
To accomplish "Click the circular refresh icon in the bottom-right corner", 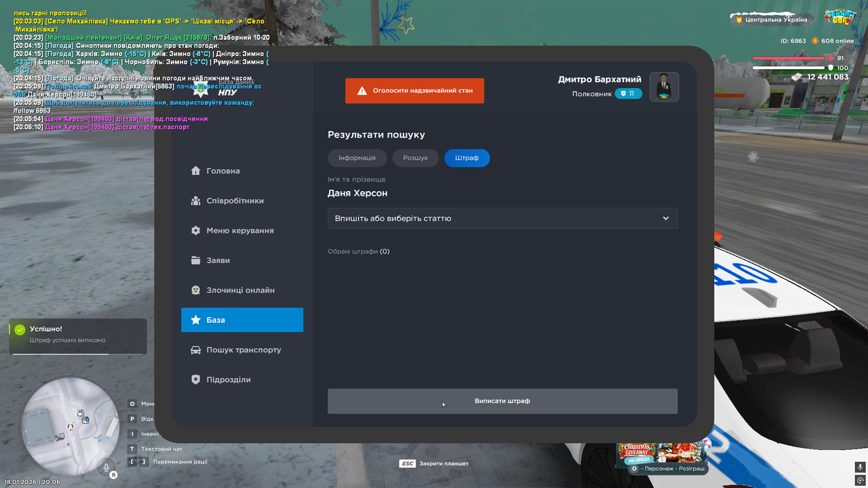I will click(861, 480).
